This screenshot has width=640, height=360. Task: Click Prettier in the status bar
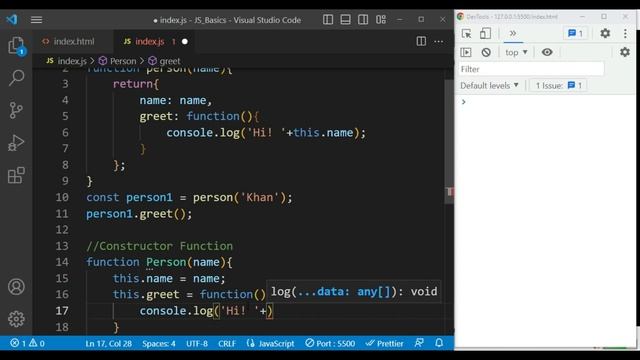(384, 343)
